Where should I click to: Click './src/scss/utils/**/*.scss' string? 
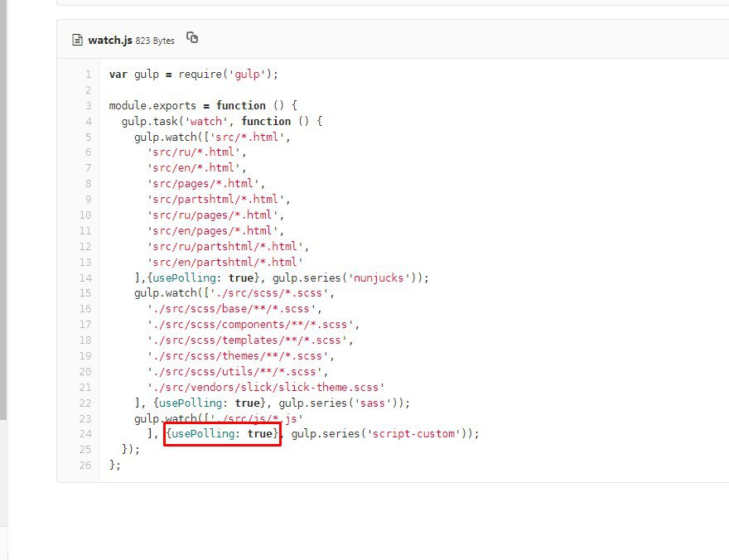234,372
